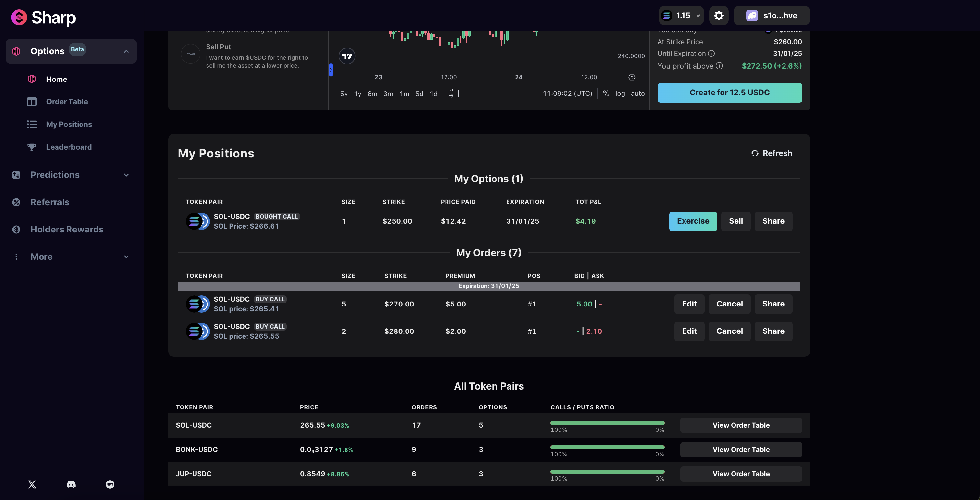Open the Discord icon link
This screenshot has width=980, height=500.
click(x=71, y=484)
